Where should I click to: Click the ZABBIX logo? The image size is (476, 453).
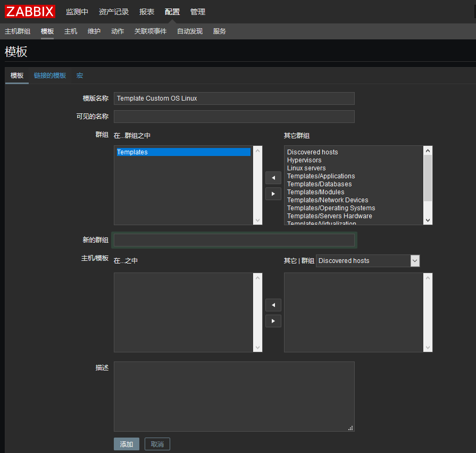pyautogui.click(x=30, y=12)
